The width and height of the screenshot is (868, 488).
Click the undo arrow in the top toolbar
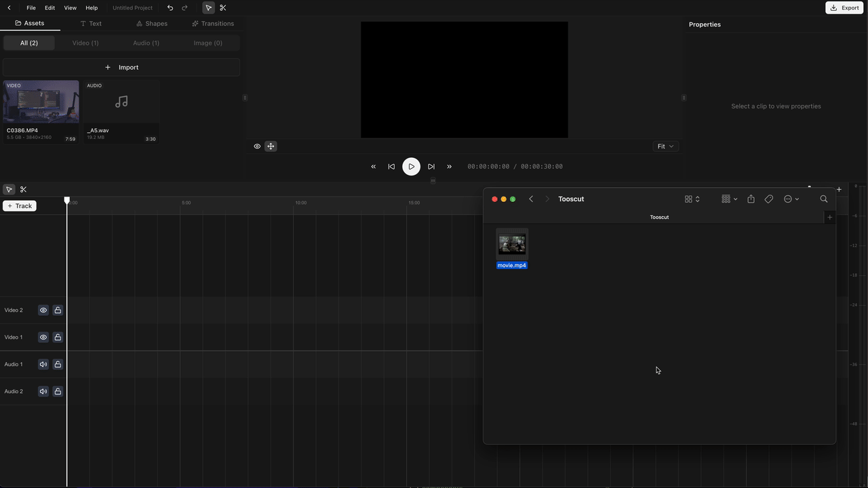point(170,7)
